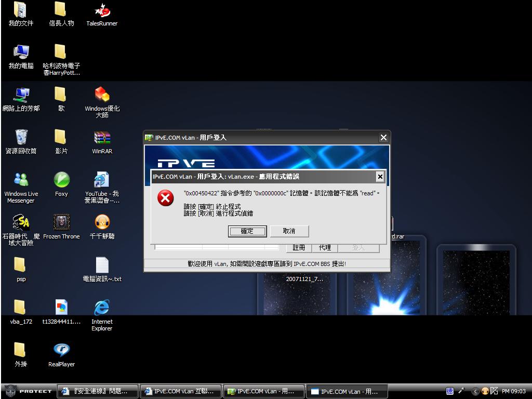The image size is (532, 399).
Task: Select the 影片 folder
Action: tap(61, 142)
